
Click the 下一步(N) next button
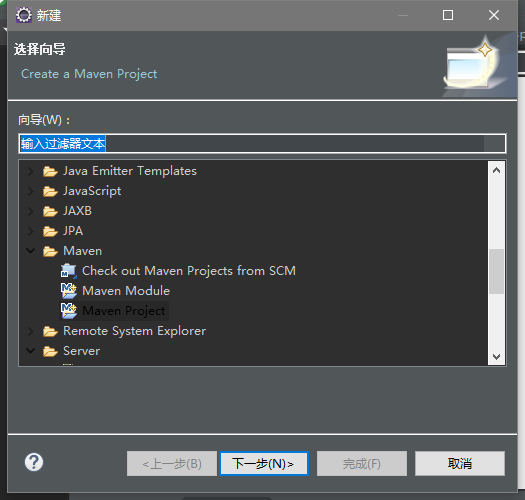tap(264, 464)
